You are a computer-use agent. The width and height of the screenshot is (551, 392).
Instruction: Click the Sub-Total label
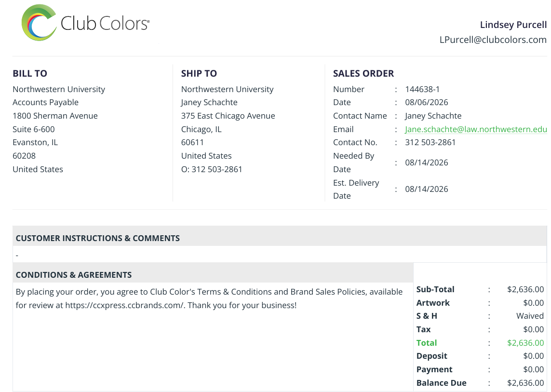pyautogui.click(x=435, y=289)
